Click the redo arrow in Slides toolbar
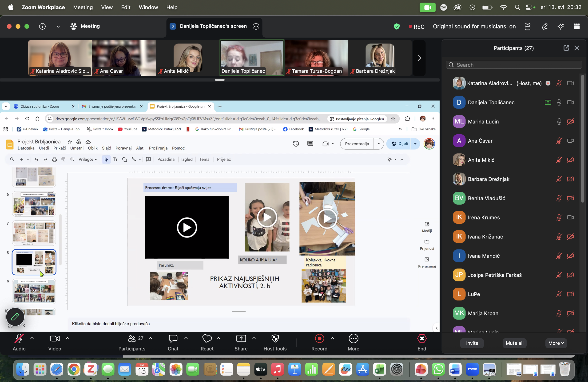 point(45,160)
